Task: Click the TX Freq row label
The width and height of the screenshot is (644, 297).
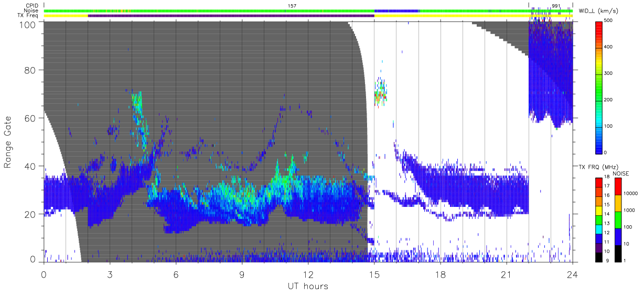Action: point(29,16)
